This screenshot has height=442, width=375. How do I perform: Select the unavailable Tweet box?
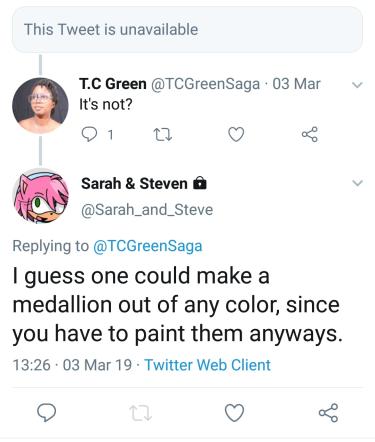point(187,29)
